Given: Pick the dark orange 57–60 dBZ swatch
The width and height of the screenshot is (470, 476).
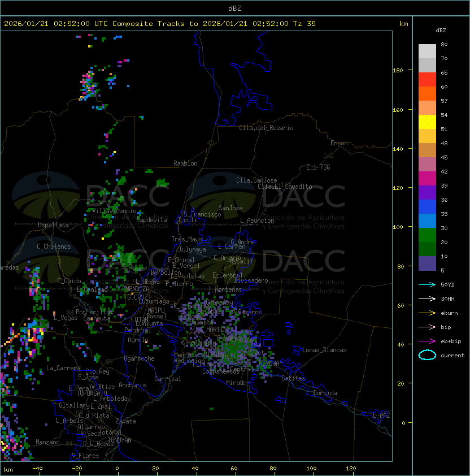Looking at the screenshot, I should tap(427, 93).
